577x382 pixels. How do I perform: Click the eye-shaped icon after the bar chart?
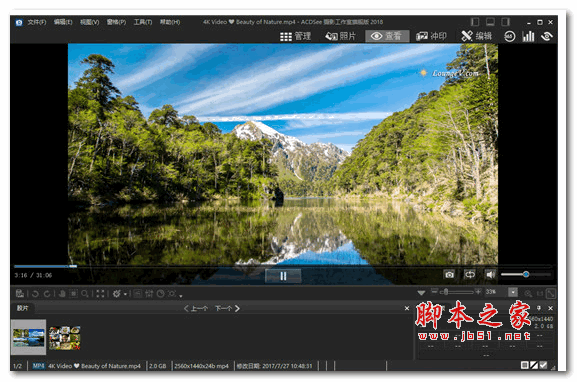point(547,36)
